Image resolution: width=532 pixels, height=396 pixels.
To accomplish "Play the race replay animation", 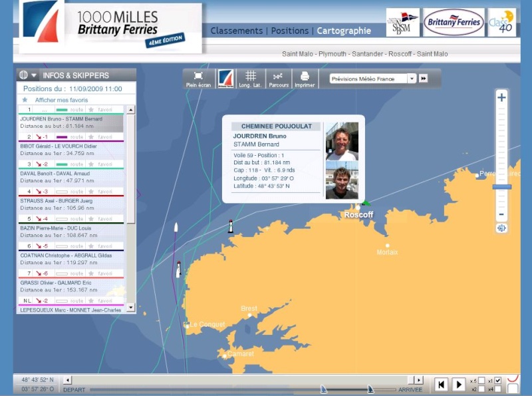I will pos(459,385).
